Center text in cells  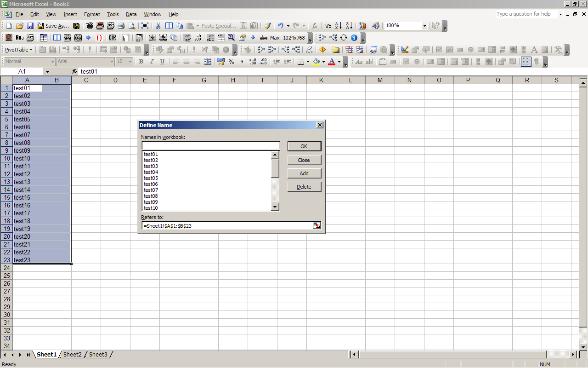(x=186, y=62)
